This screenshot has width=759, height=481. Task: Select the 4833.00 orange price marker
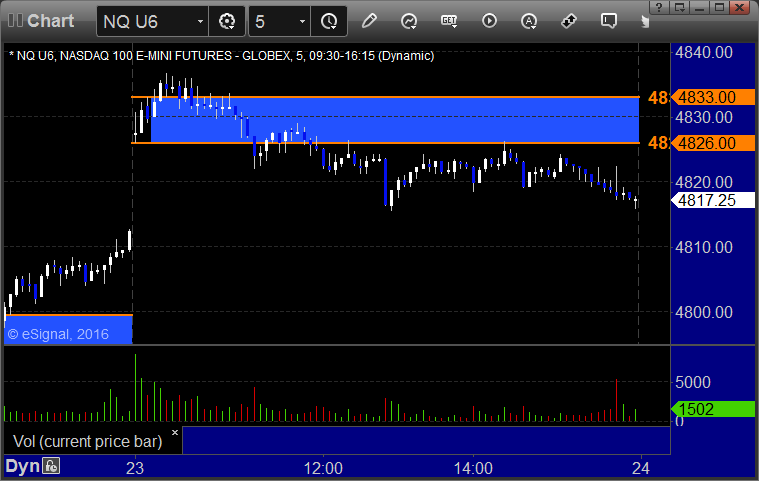(x=713, y=97)
